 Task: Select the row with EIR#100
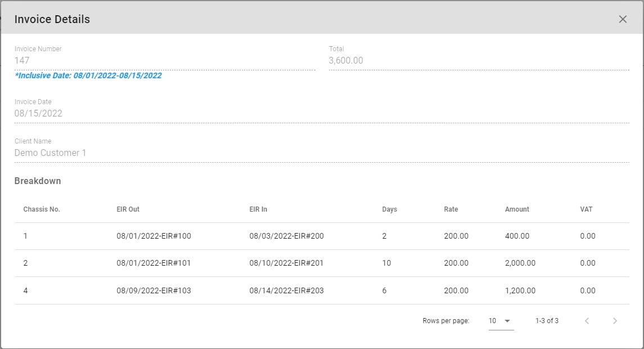point(154,236)
